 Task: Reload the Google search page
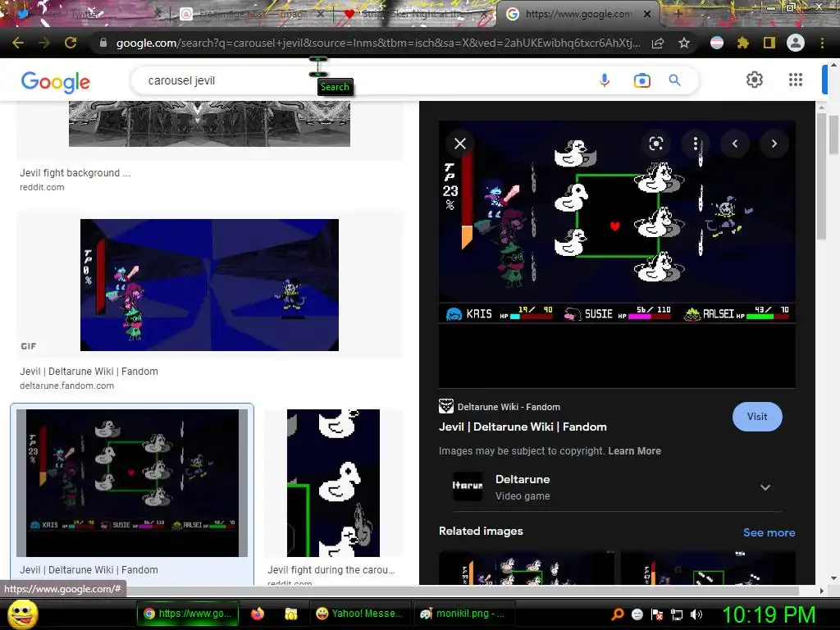(71, 43)
